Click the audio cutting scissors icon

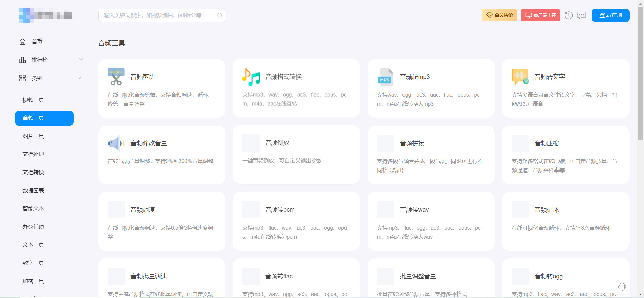click(x=116, y=77)
